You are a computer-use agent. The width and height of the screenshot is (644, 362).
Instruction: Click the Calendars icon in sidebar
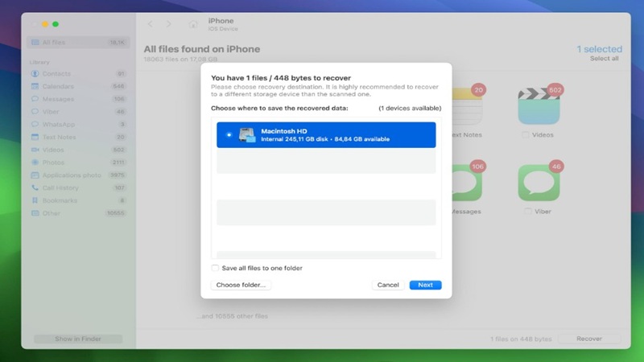[35, 86]
